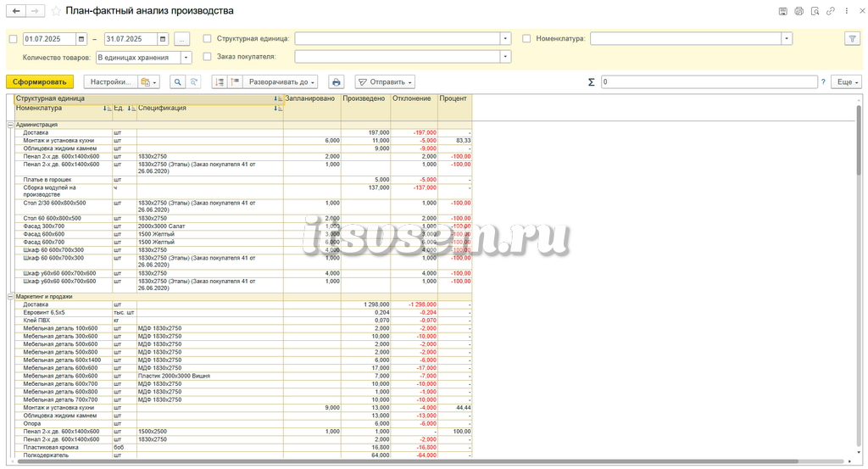The height and width of the screenshot is (469, 868).
Task: Expand all groups in the report toolbar
Action: click(x=236, y=82)
